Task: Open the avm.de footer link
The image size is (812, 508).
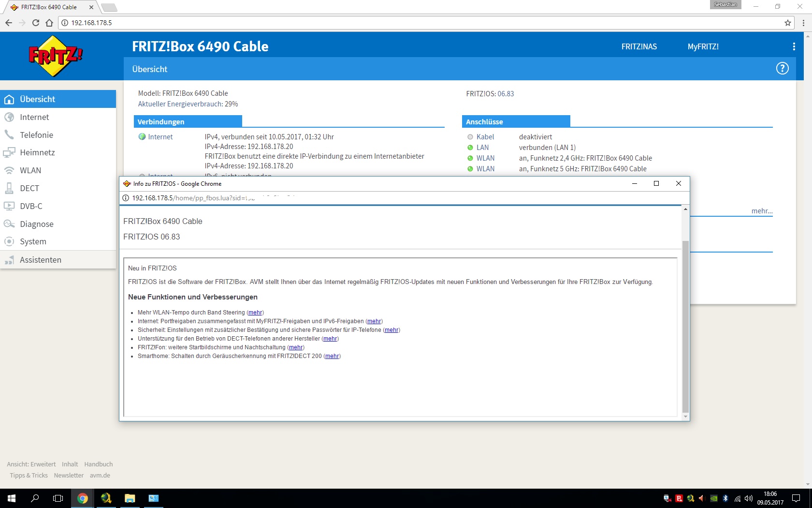Action: tap(100, 476)
